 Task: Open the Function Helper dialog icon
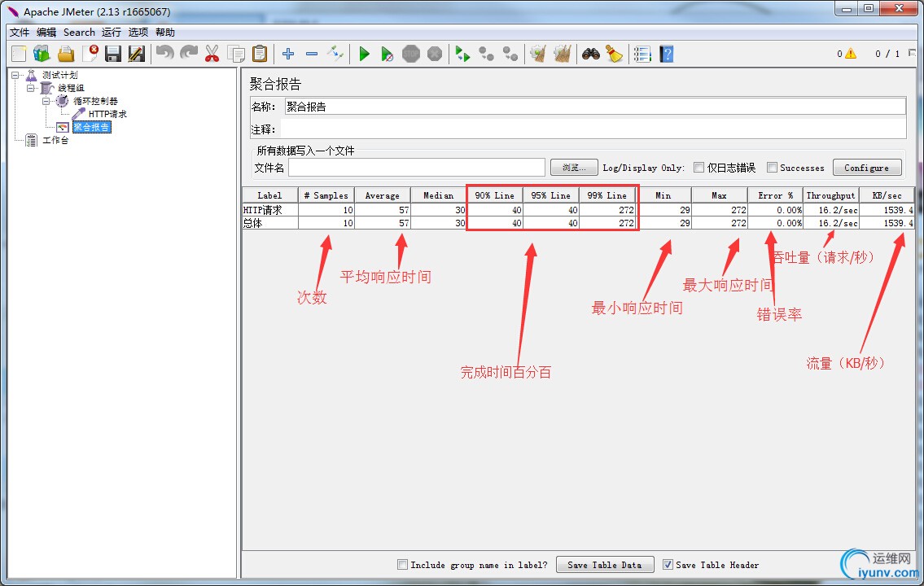coord(642,55)
